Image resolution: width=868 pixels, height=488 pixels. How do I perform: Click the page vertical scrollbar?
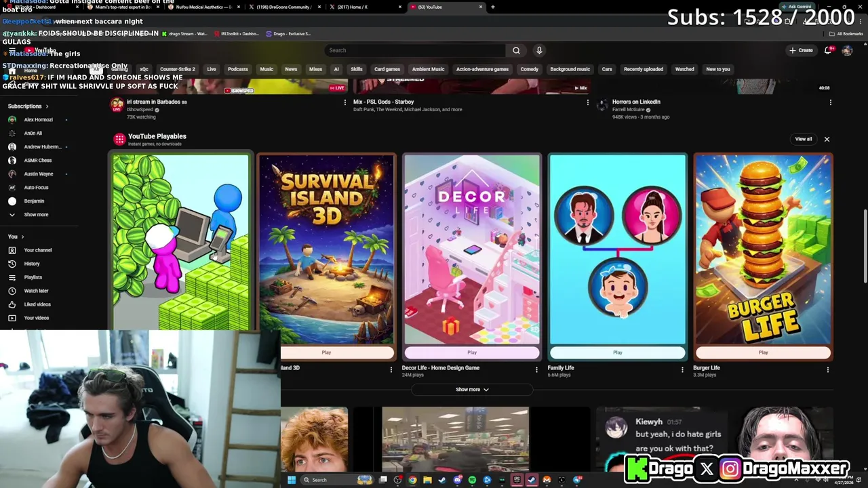coord(865,247)
